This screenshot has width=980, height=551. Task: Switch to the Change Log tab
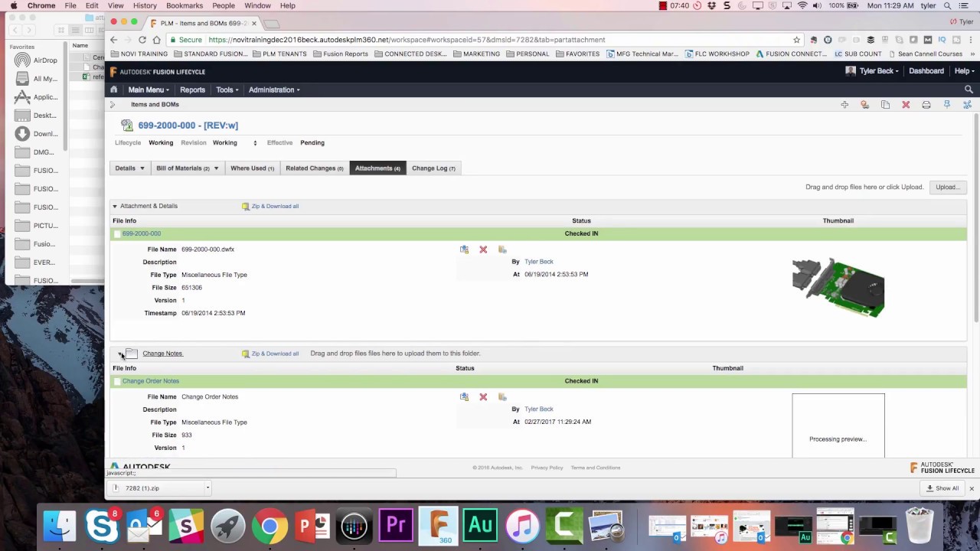point(433,168)
